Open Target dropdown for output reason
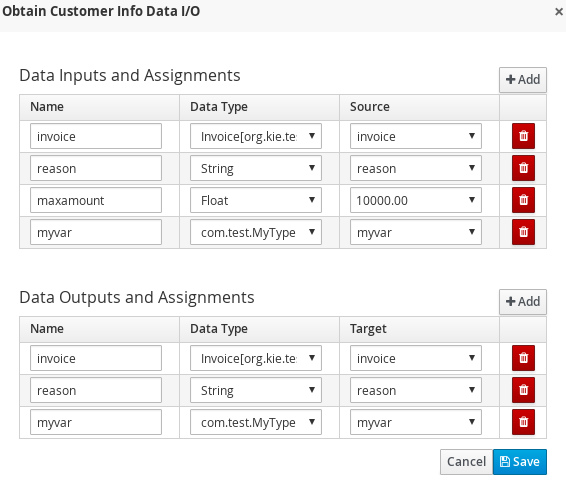566x480 pixels. pyautogui.click(x=415, y=390)
